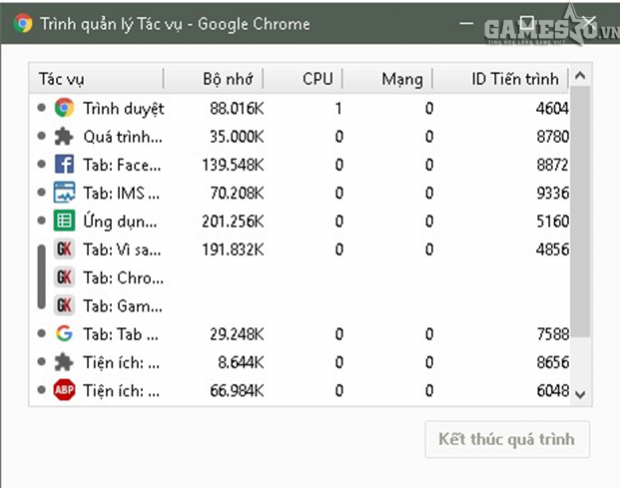Sort processes by CPU column
Screen dimensions: 620x488
coord(320,79)
